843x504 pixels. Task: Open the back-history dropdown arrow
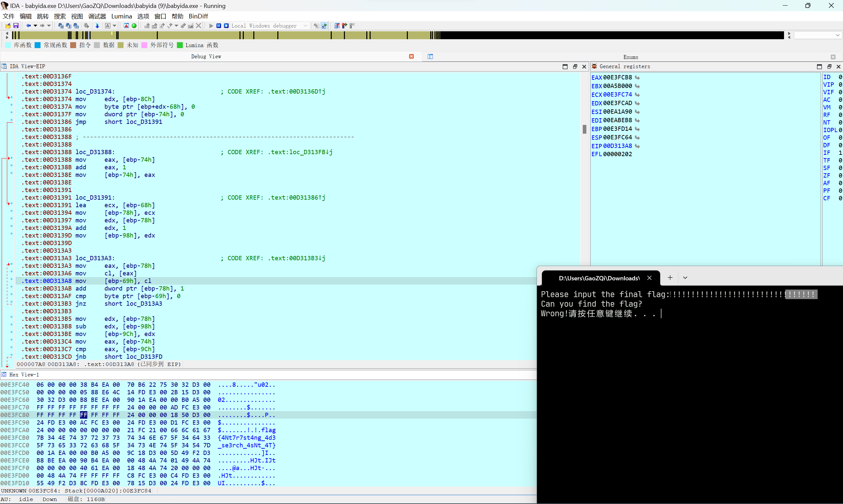35,26
